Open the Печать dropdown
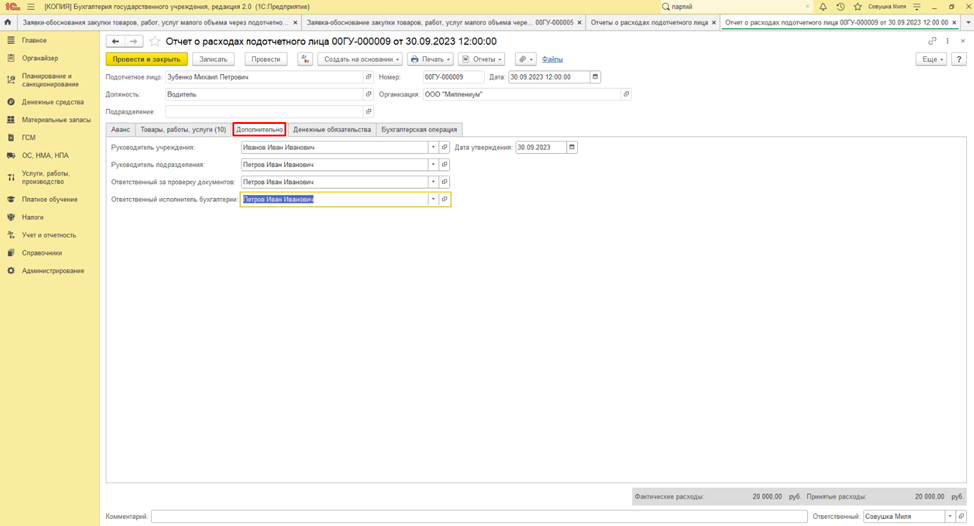Screen dimensions: 974x526 pyautogui.click(x=430, y=60)
